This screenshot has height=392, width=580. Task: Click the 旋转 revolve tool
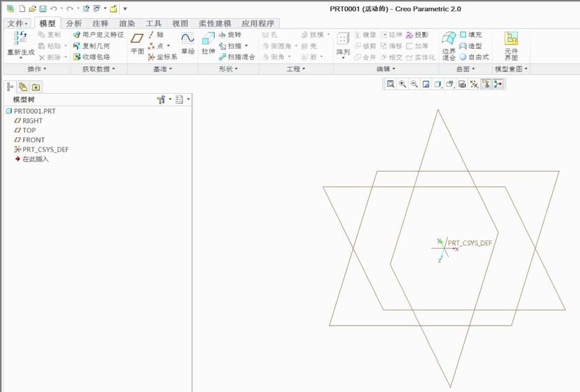pyautogui.click(x=230, y=35)
